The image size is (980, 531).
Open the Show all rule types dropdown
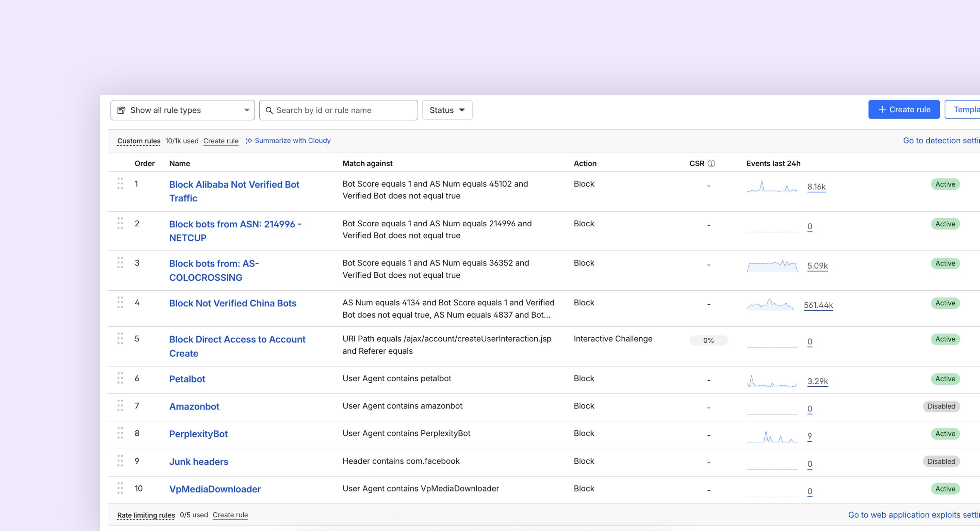[x=182, y=110]
